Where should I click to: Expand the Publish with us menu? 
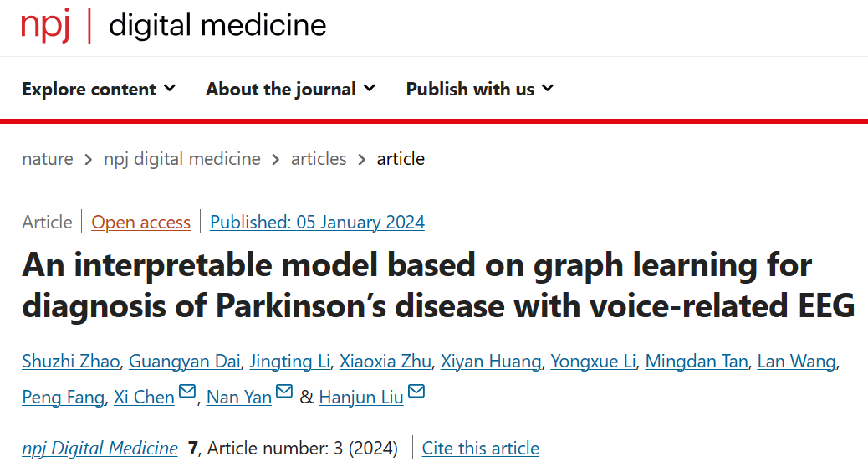tap(479, 90)
